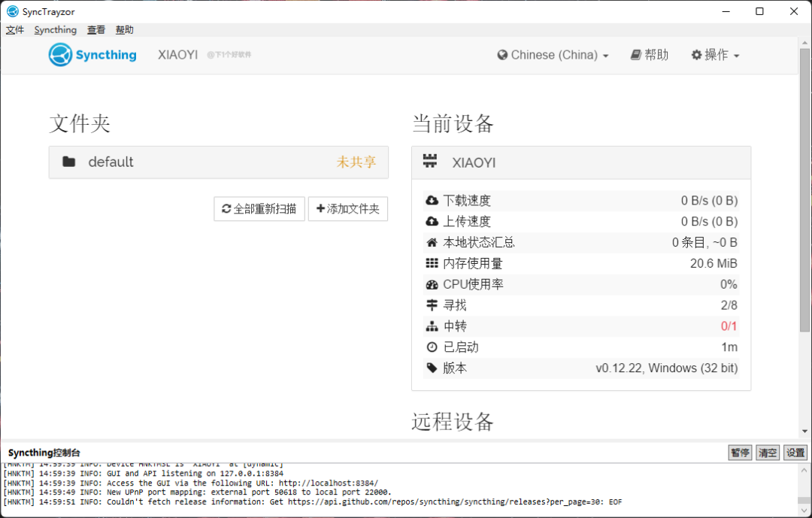This screenshot has height=518, width=812.
Task: Click the gauge icon beside CPU使用率
Action: 432,284
